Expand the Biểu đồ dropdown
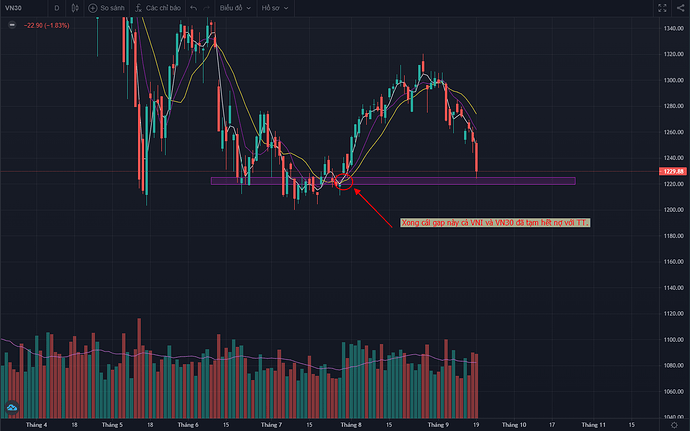The height and width of the screenshot is (431, 690). click(x=239, y=7)
